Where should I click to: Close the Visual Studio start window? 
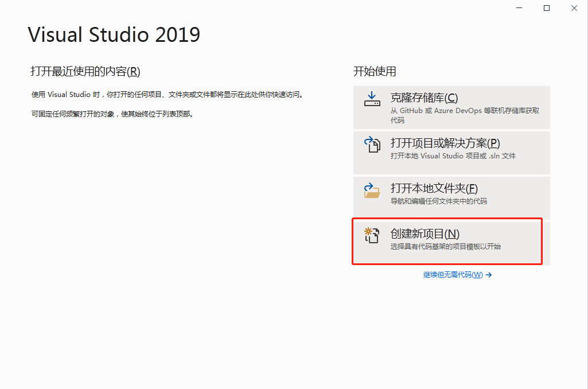574,8
